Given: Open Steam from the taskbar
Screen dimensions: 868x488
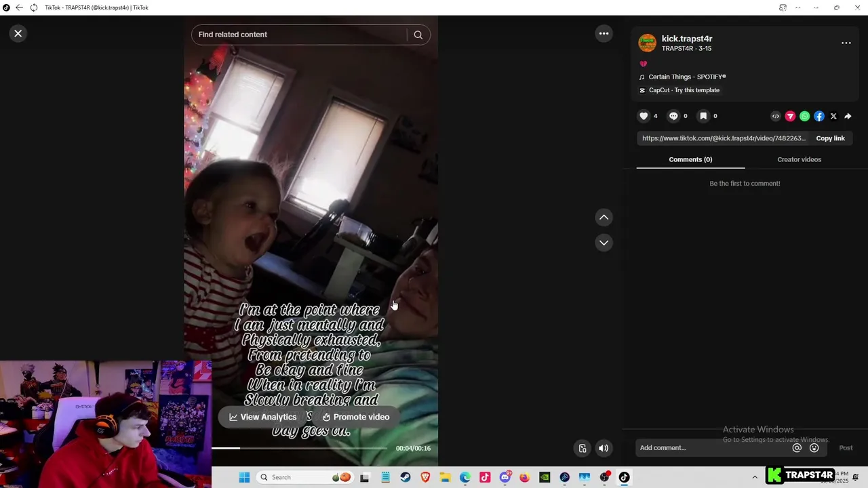Looking at the screenshot, I should pos(406,477).
